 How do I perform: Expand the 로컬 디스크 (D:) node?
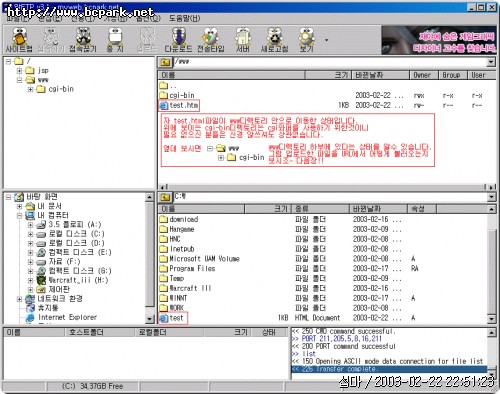click(30, 243)
